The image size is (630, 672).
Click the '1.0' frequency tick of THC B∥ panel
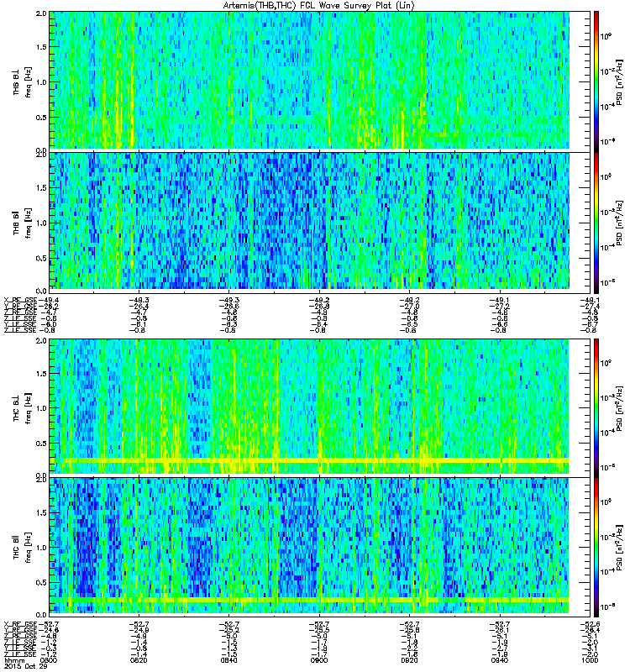[41, 548]
